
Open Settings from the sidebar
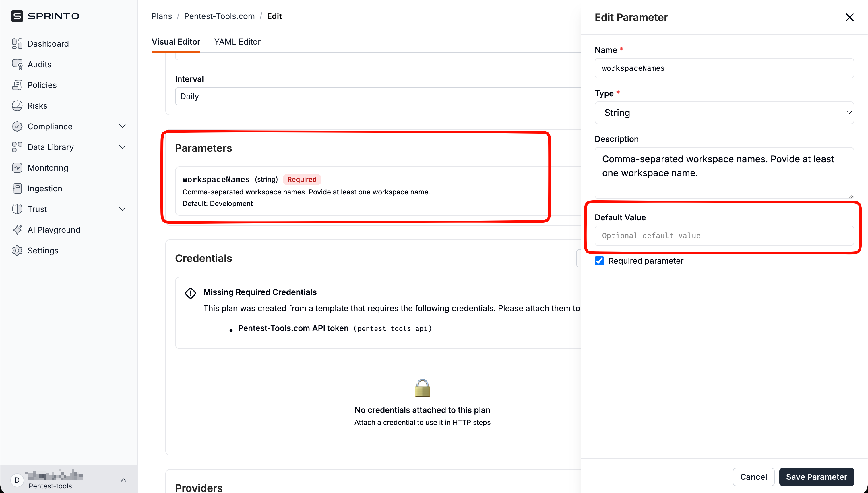42,250
